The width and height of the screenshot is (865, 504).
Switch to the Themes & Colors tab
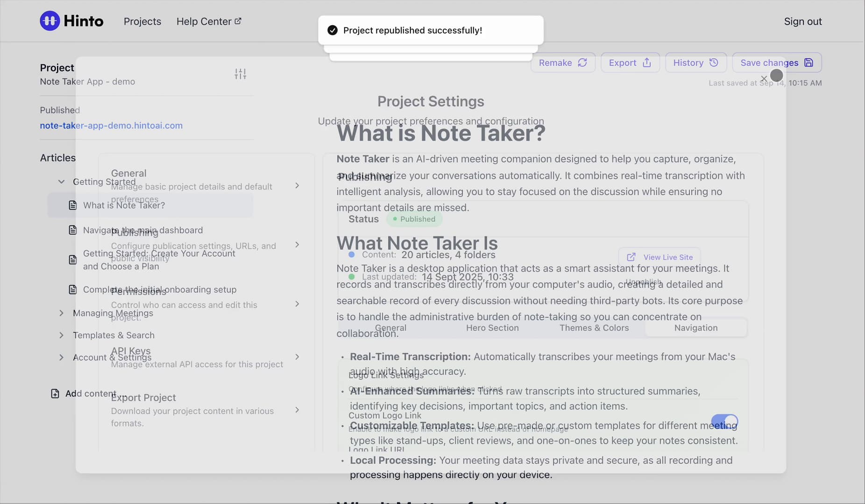tap(594, 328)
